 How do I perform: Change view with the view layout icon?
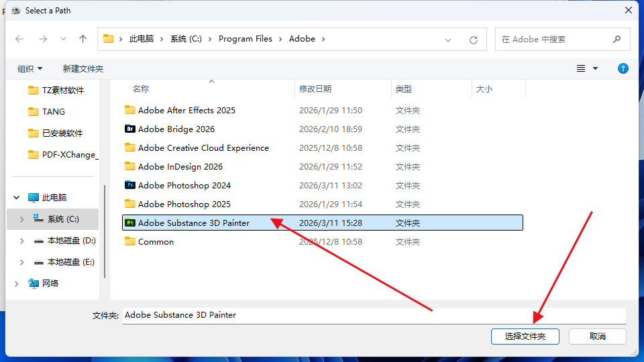581,68
